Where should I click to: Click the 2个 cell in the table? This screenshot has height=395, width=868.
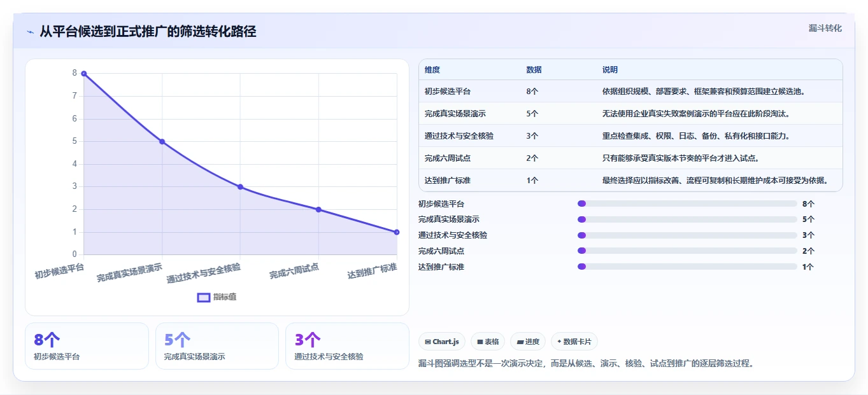click(532, 158)
